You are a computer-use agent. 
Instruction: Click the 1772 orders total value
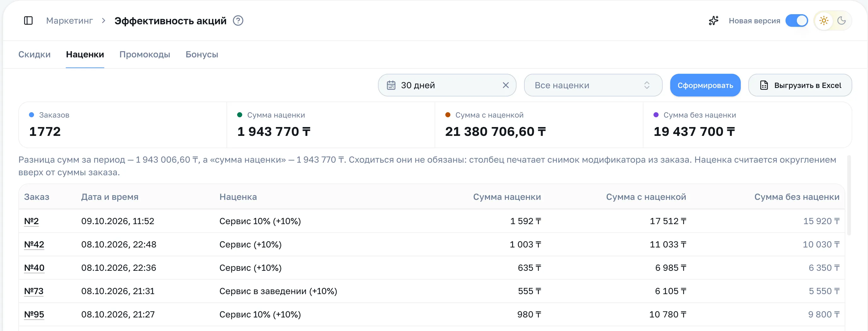[x=45, y=131]
